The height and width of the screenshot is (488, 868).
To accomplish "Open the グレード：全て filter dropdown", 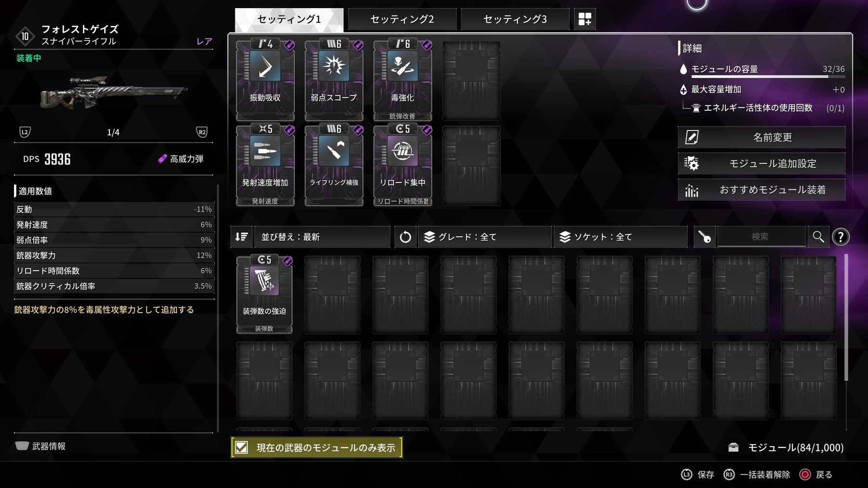I will (485, 237).
